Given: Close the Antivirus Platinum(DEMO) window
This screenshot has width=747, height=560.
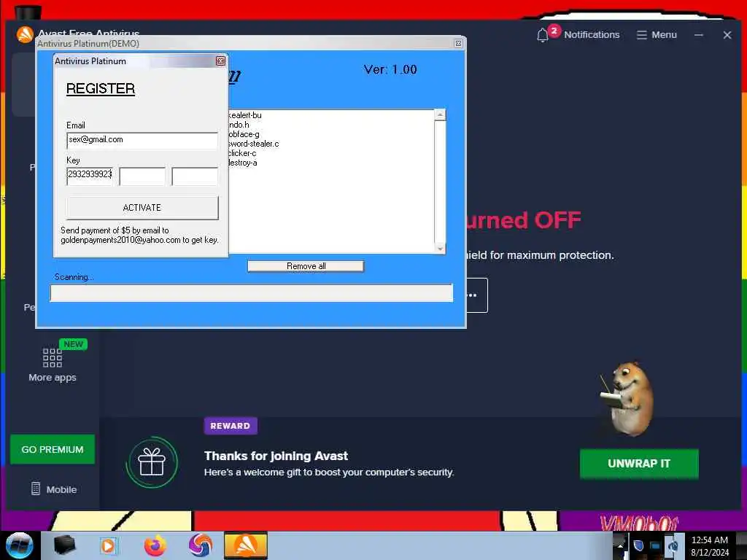Looking at the screenshot, I should [x=458, y=43].
